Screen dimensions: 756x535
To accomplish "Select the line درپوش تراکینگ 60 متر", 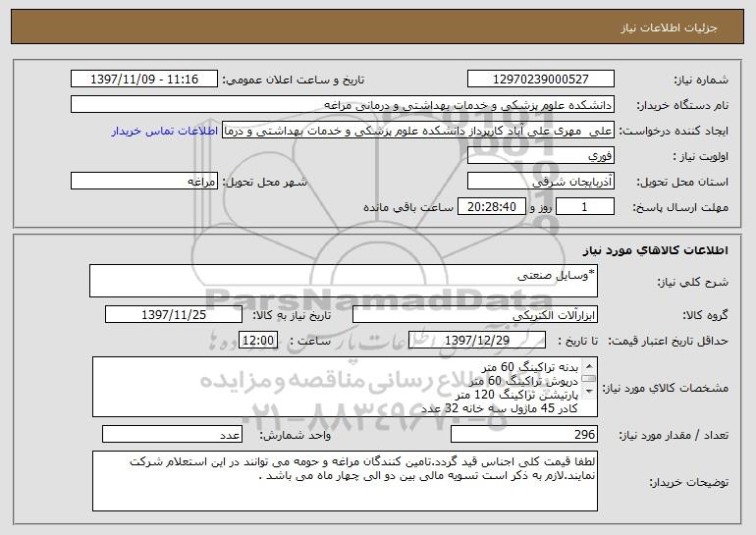I will tap(524, 381).
